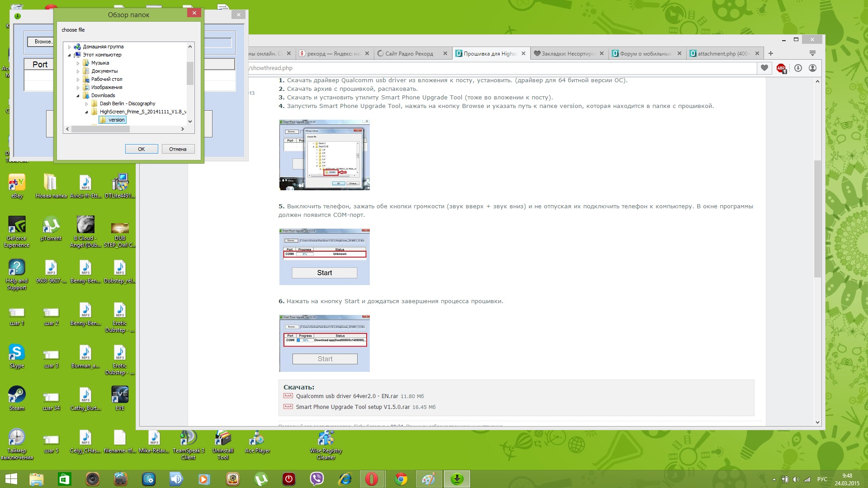Screen dimensions: 868x488
Task: Click heart bookmark icon in address bar
Action: pos(764,68)
